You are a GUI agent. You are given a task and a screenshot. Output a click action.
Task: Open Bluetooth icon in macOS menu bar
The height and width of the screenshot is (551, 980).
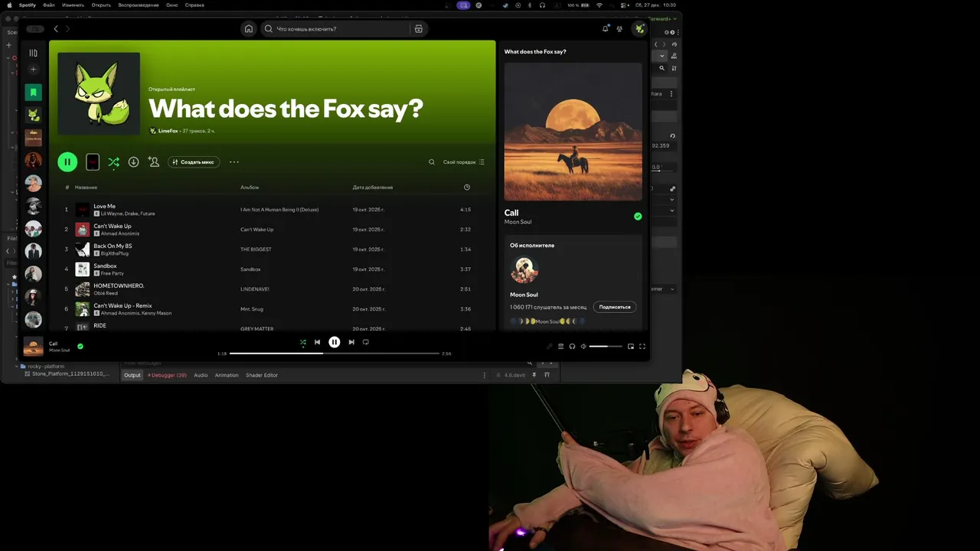pyautogui.click(x=530, y=5)
